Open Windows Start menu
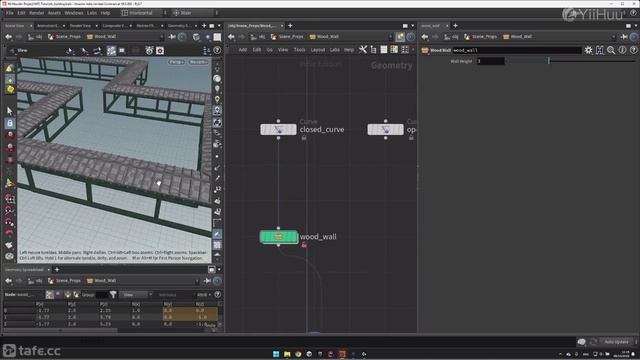The width and height of the screenshot is (640, 360). (x=276, y=354)
